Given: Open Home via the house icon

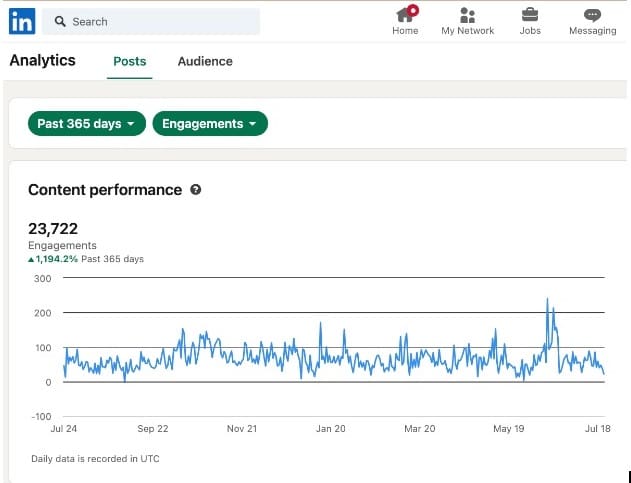Looking at the screenshot, I should coord(404,15).
